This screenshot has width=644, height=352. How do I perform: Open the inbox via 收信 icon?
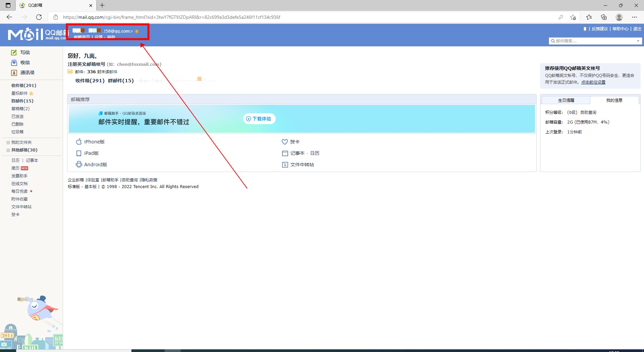point(14,62)
